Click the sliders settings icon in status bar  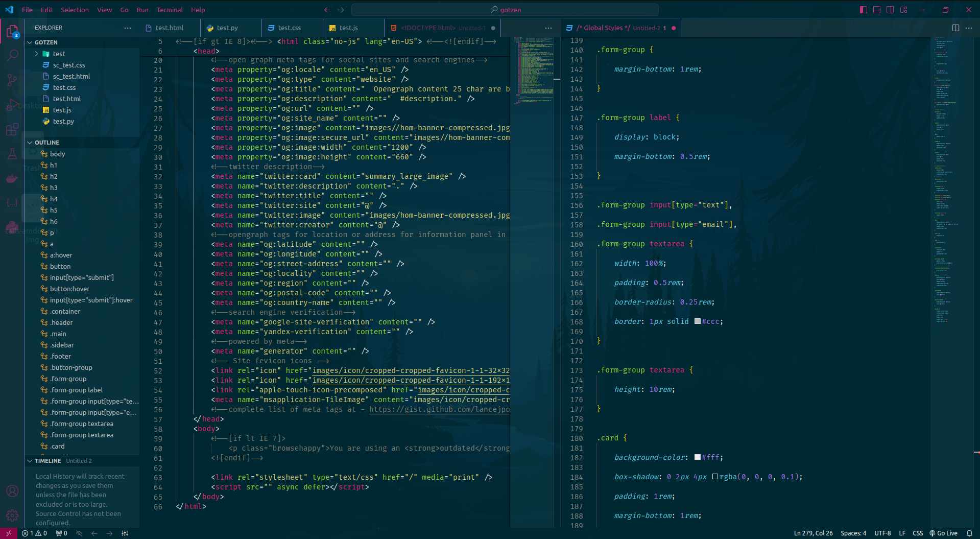(x=125, y=533)
